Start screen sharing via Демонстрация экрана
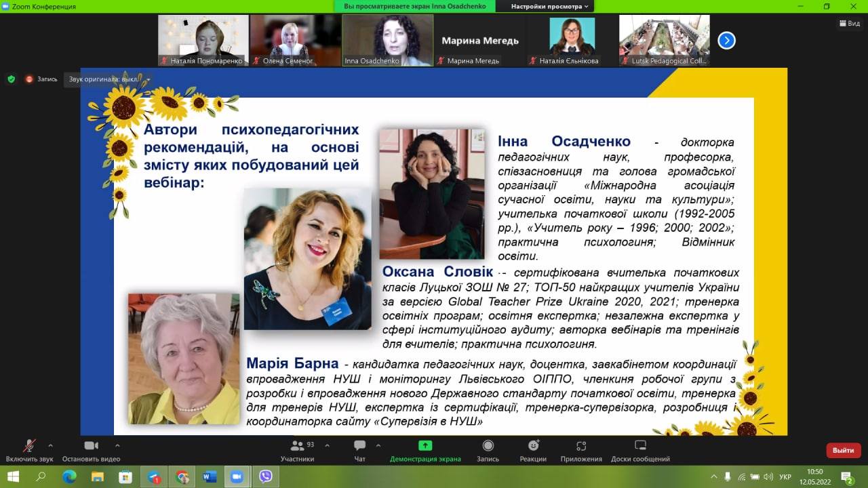Viewport: 868px width, 488px height. click(425, 450)
